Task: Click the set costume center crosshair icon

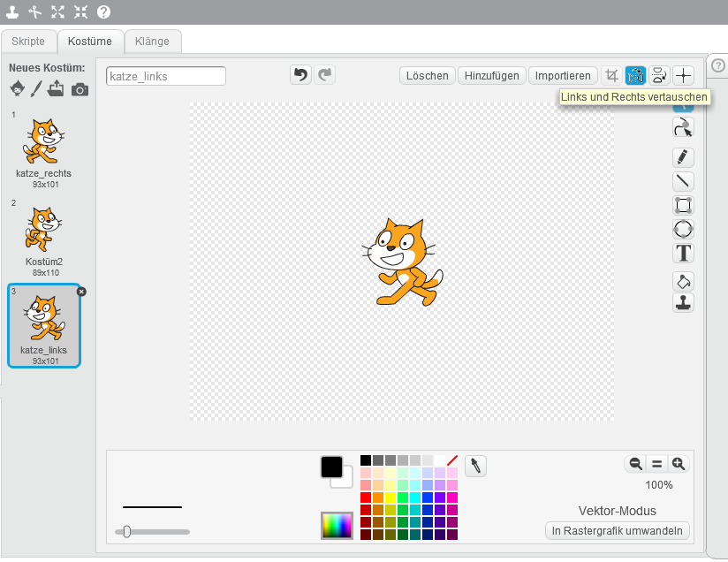Action: click(x=683, y=76)
